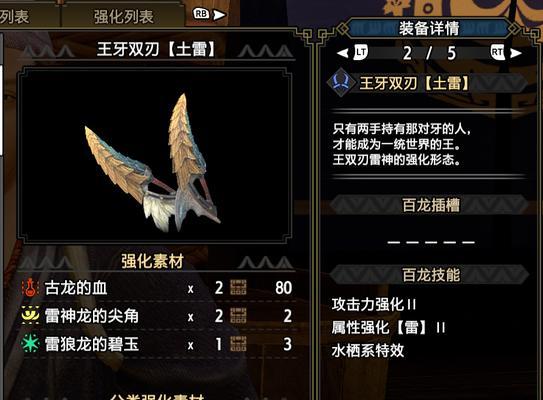Select the yellow 雷神龙的尖角 material icon
The width and height of the screenshot is (543, 400).
(x=30, y=315)
